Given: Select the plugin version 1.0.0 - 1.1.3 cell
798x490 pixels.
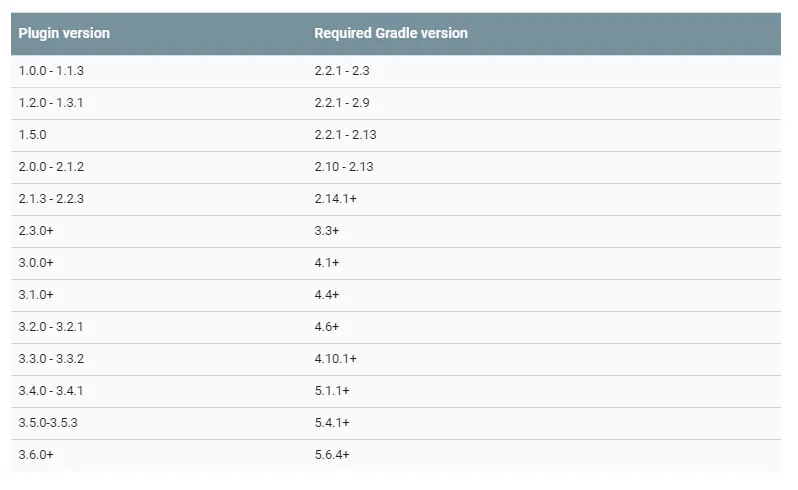Looking at the screenshot, I should 58,71.
